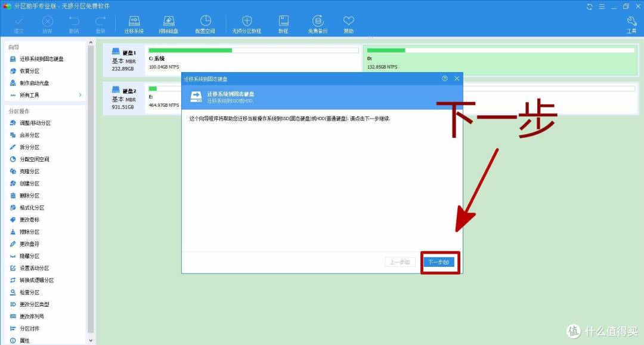Open the 工具 wrench icon

pos(631,24)
